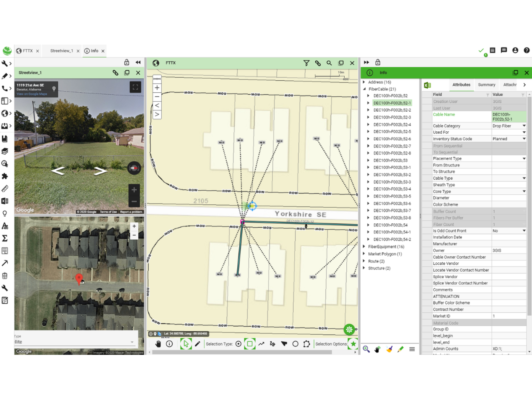Image resolution: width=532 pixels, height=399 pixels.
Task: Activate the Info identify tool
Action: (x=169, y=344)
